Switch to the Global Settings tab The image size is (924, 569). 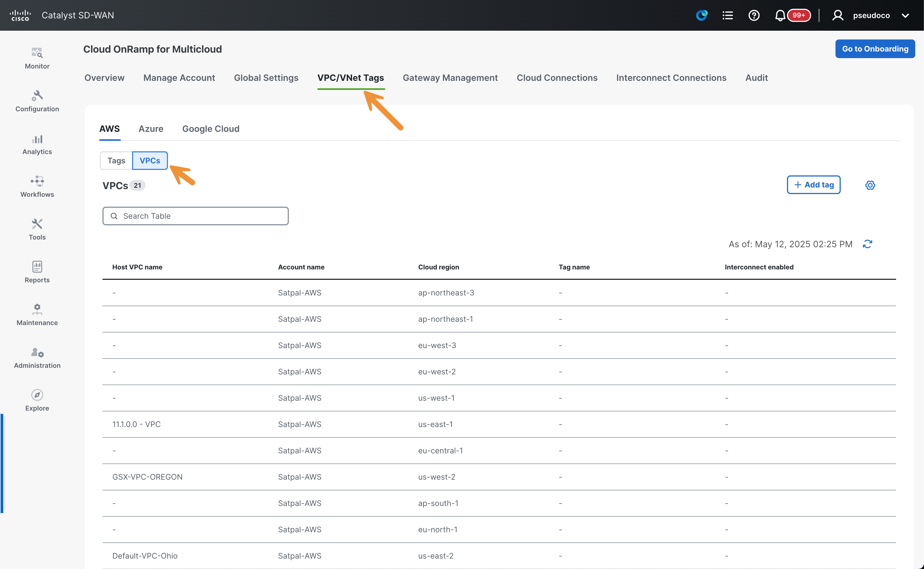pos(266,78)
